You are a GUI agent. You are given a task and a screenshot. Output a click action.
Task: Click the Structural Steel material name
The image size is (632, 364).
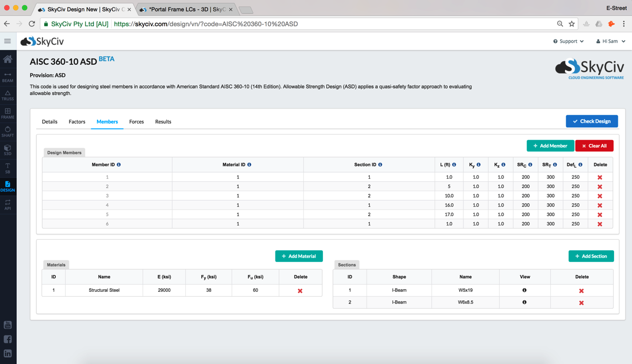[x=104, y=290]
